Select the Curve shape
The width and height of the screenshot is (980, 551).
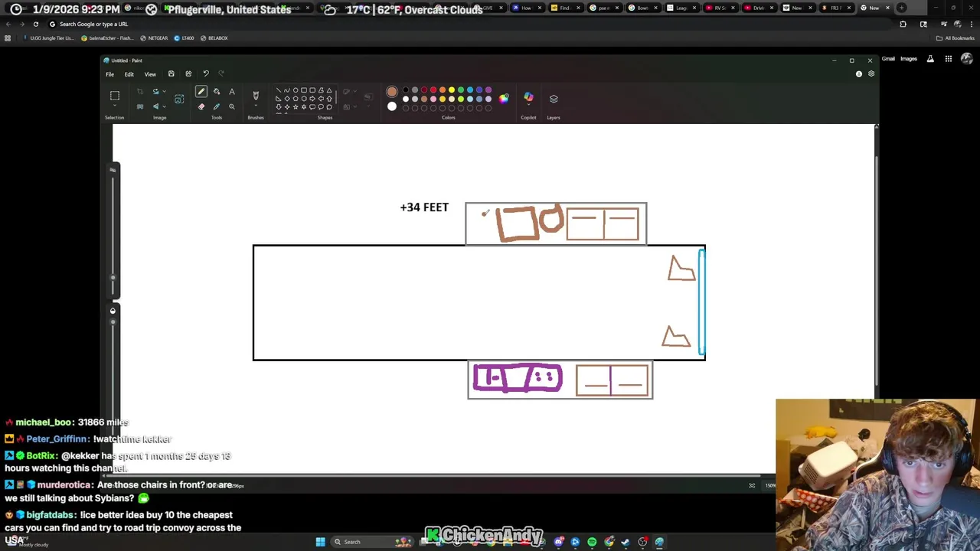[287, 90]
